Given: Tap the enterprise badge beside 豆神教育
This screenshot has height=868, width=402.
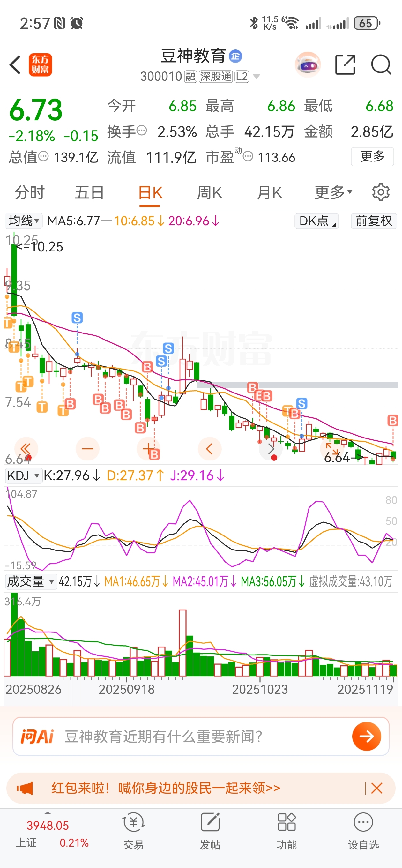Looking at the screenshot, I should 235,56.
